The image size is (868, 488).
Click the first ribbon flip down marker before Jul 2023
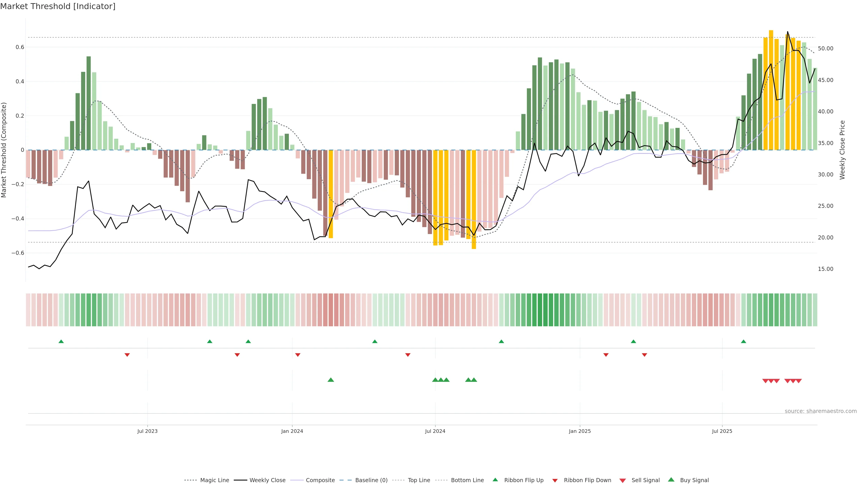click(x=127, y=355)
